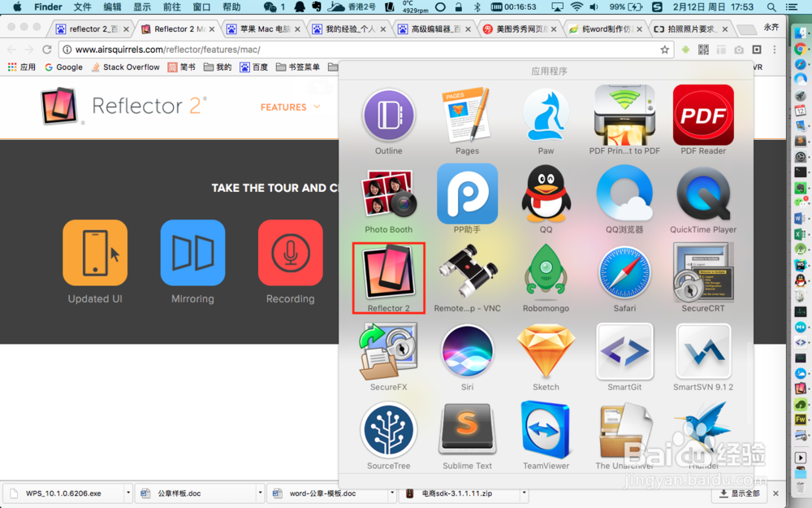Open the 百度 bookmark
The width and height of the screenshot is (812, 508).
(x=253, y=67)
